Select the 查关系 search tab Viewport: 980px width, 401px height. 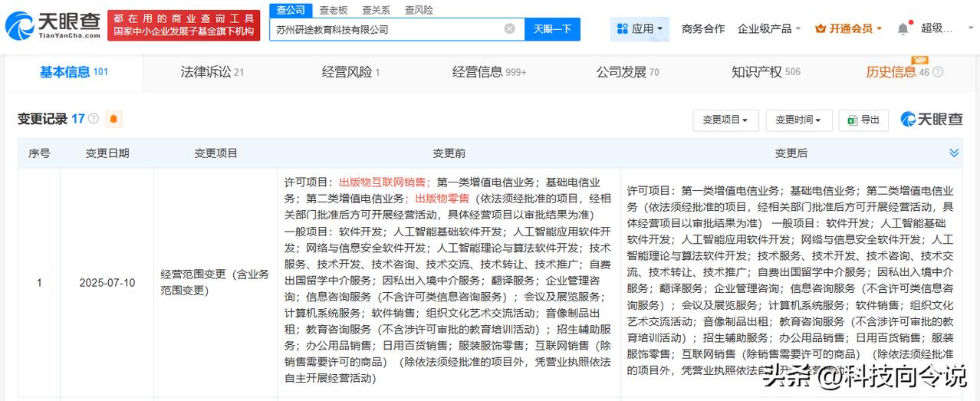[376, 10]
